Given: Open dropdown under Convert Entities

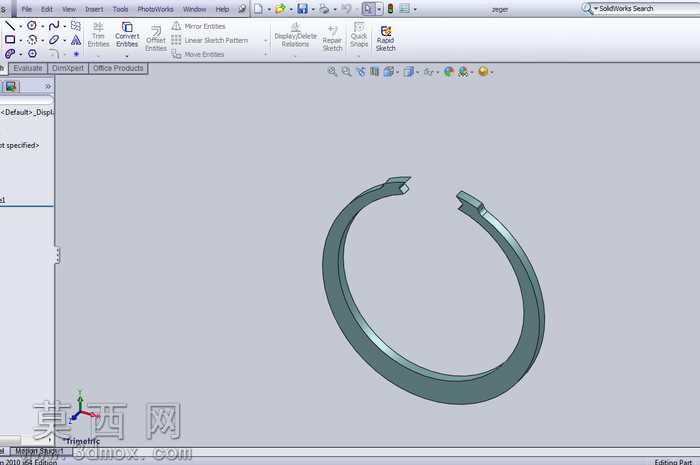Looking at the screenshot, I should tap(127, 57).
